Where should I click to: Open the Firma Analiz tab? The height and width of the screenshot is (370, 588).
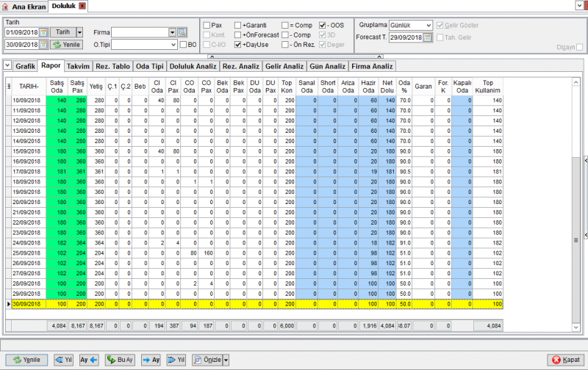(x=372, y=66)
